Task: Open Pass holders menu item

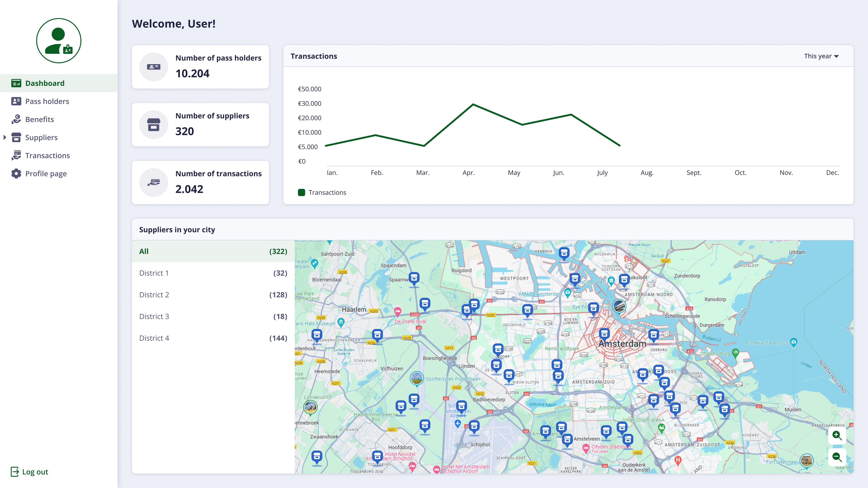Action: click(47, 101)
